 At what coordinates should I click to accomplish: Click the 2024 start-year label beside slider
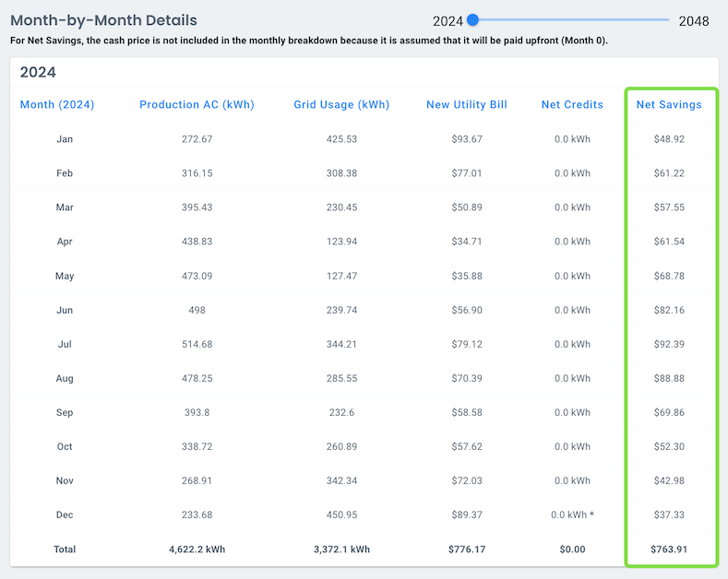448,20
